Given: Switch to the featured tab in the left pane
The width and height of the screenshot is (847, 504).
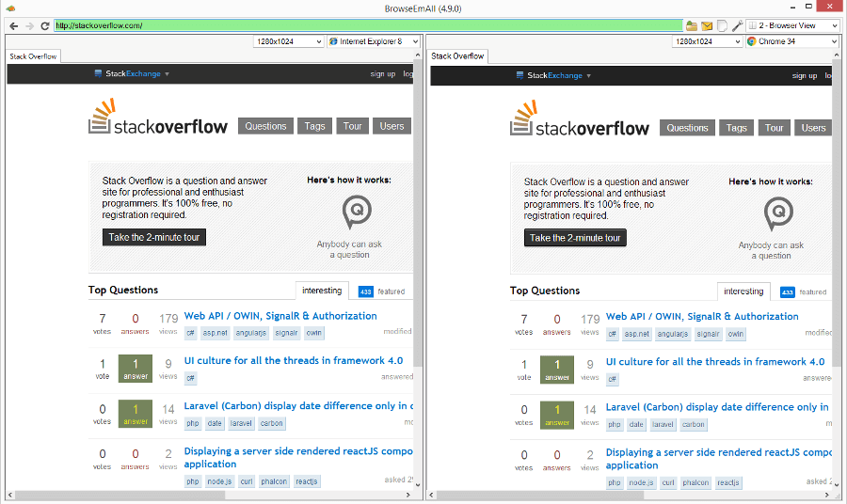Looking at the screenshot, I should [x=382, y=291].
